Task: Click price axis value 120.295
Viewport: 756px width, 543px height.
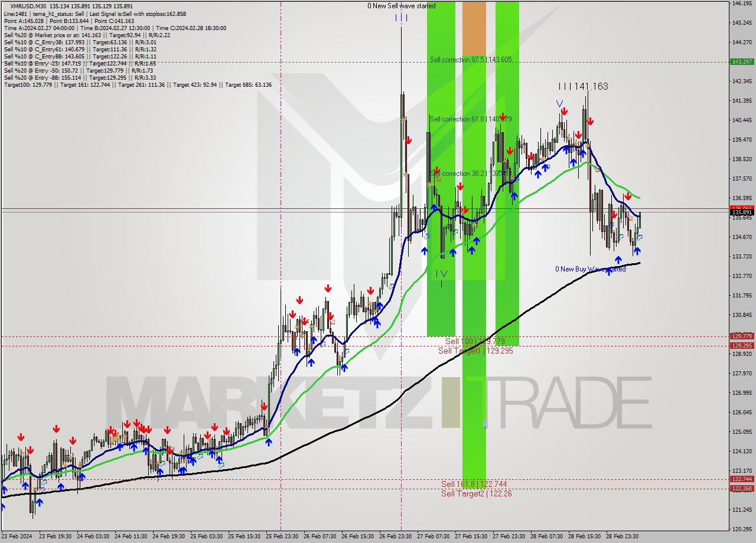Action: pos(742,529)
